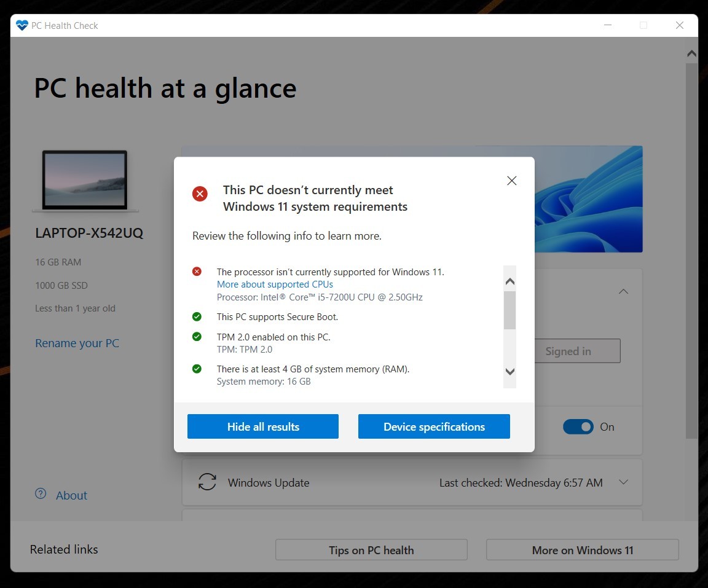Image resolution: width=708 pixels, height=588 pixels.
Task: Click This PC supports Secure Boot text
Action: coord(277,317)
